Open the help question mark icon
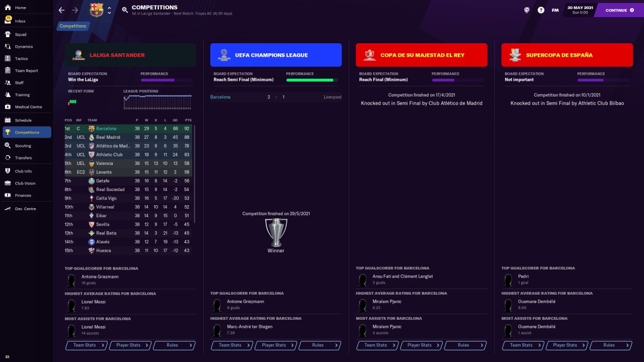 (x=541, y=10)
